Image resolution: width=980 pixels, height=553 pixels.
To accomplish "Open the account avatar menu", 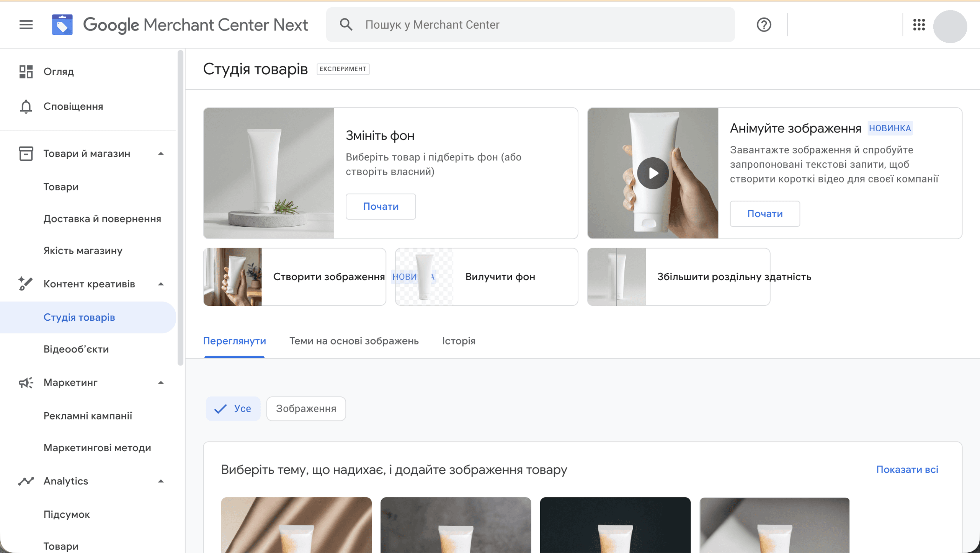I will tap(950, 26).
